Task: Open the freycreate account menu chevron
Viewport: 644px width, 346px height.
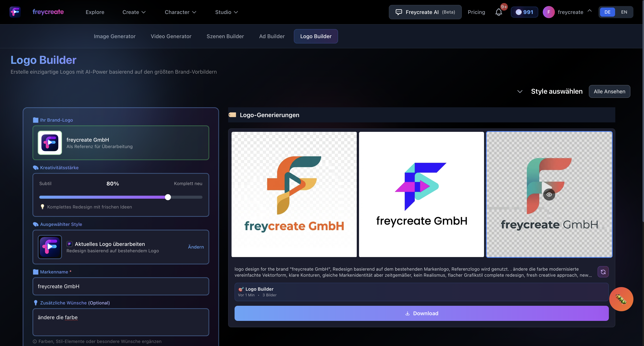Action: 589,11
